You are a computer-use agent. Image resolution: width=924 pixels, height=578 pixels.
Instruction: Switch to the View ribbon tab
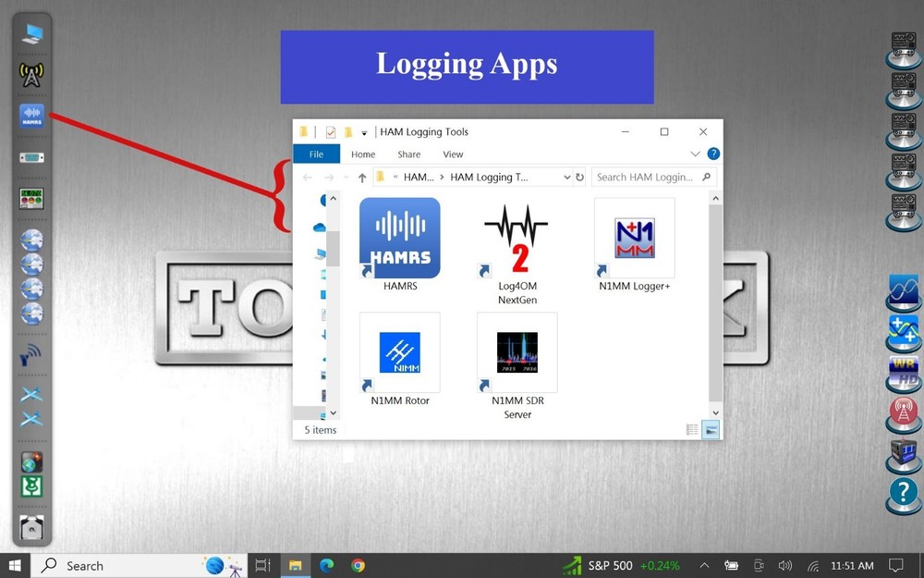453,154
